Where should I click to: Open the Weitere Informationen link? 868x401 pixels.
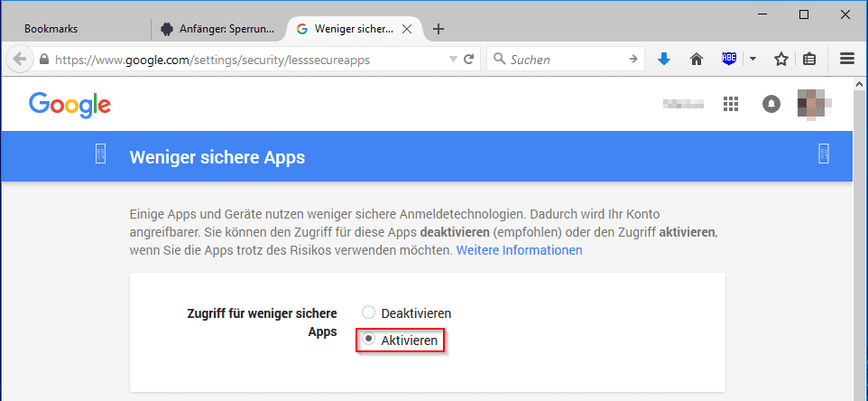[x=519, y=250]
